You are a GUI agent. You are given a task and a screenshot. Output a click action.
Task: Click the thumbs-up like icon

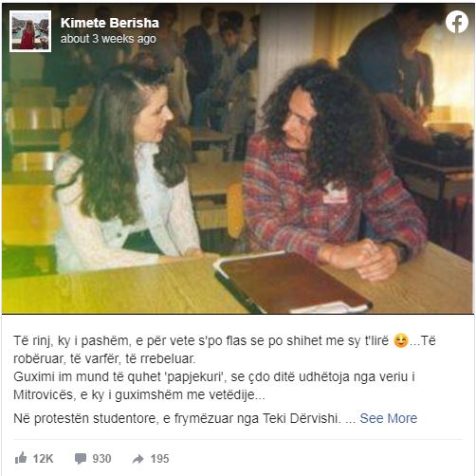(21, 458)
